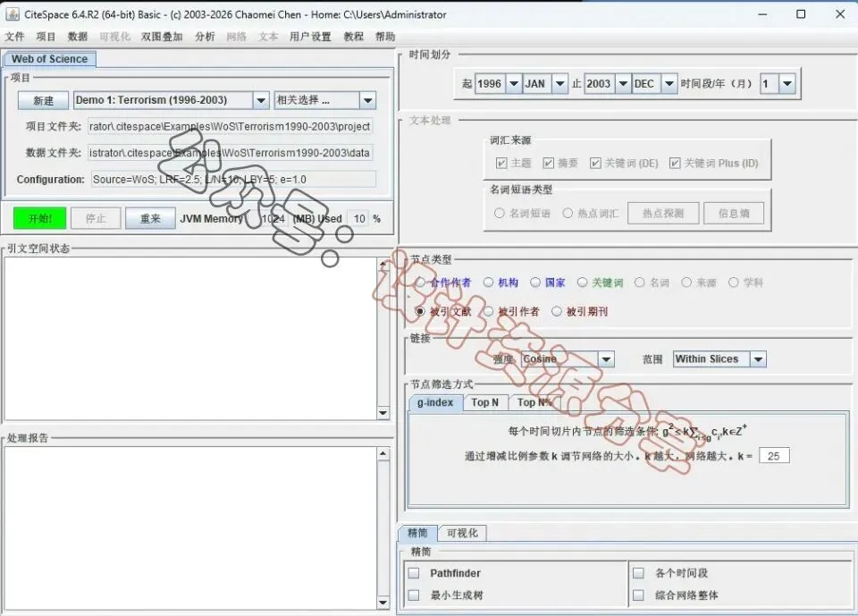Select the 名词短语 radio button
This screenshot has width=858, height=616.
click(499, 213)
